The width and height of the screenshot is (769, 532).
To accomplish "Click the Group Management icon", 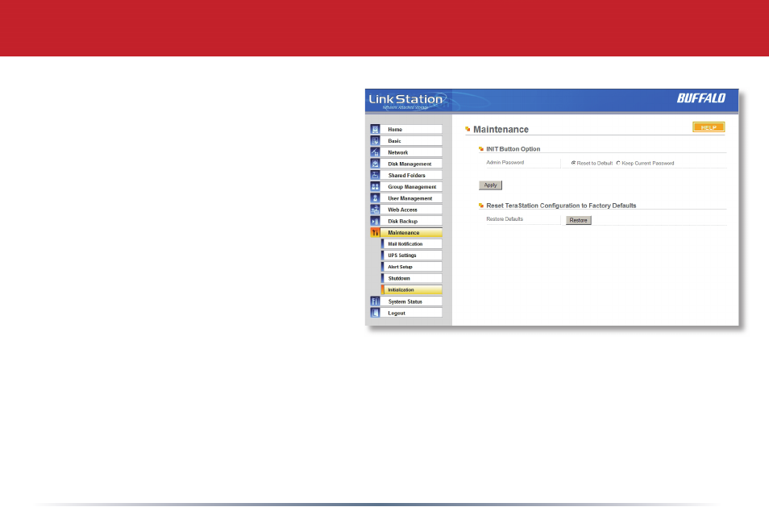I will point(375,187).
